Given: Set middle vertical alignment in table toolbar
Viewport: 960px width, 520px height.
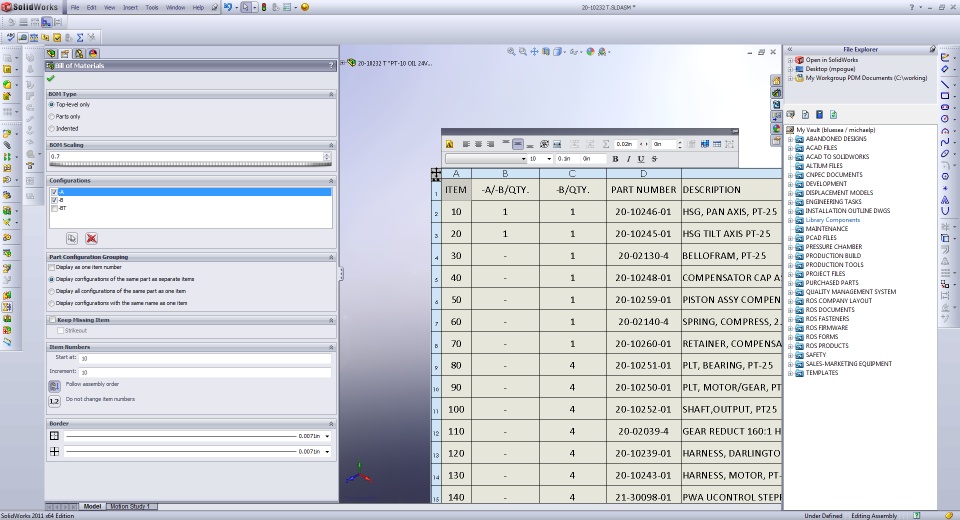Looking at the screenshot, I should [518, 145].
